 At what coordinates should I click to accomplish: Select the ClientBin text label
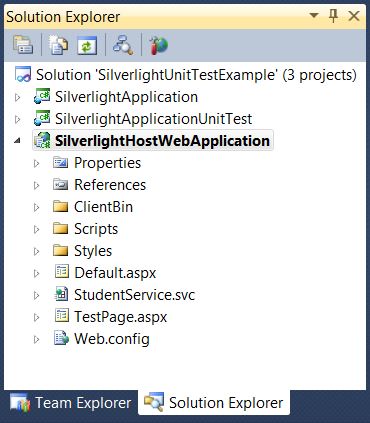pos(103,207)
